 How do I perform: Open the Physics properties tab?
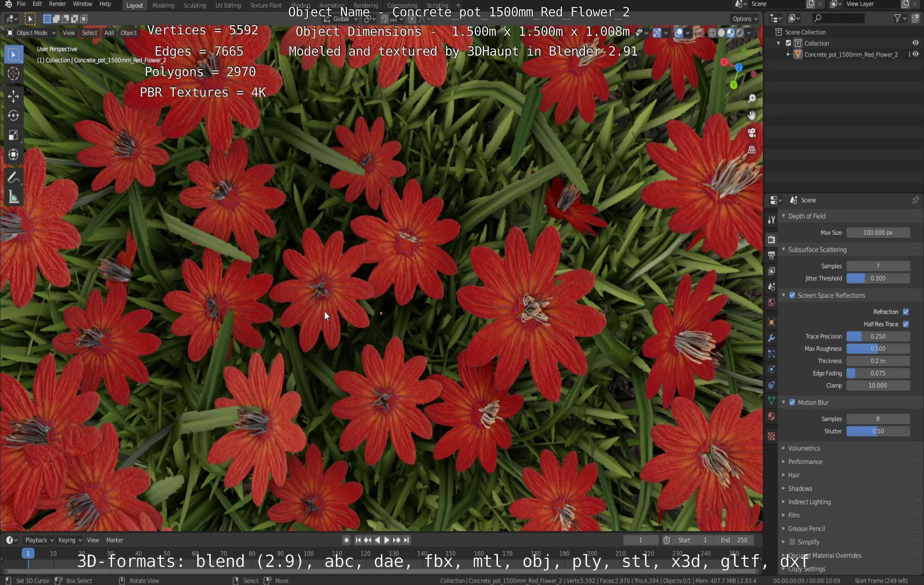tap(771, 369)
